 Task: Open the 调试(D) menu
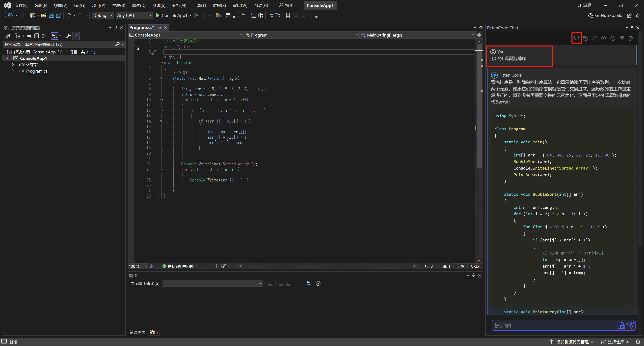(139, 6)
